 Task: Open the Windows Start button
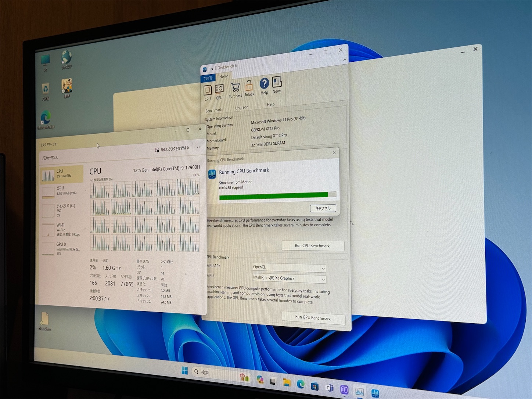point(185,370)
